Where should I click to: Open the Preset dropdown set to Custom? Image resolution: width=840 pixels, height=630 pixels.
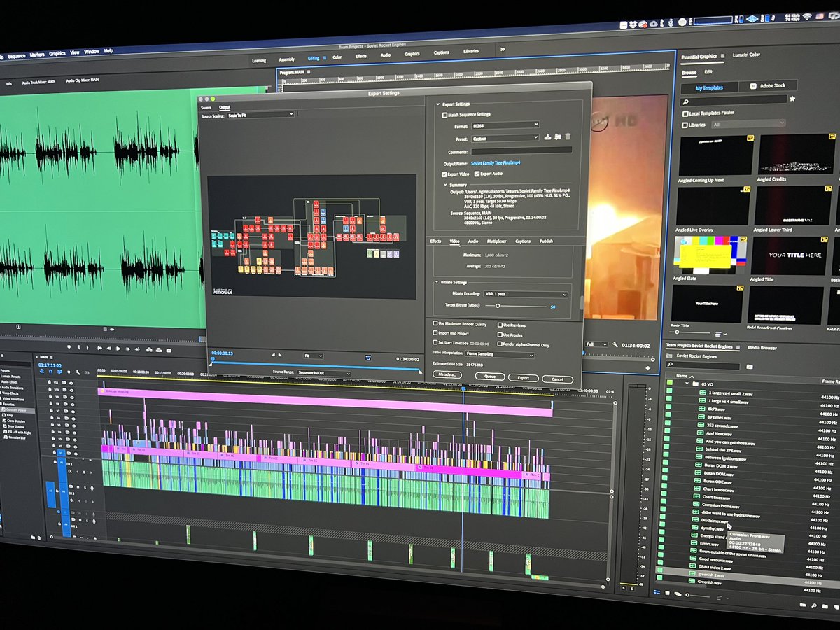click(505, 139)
